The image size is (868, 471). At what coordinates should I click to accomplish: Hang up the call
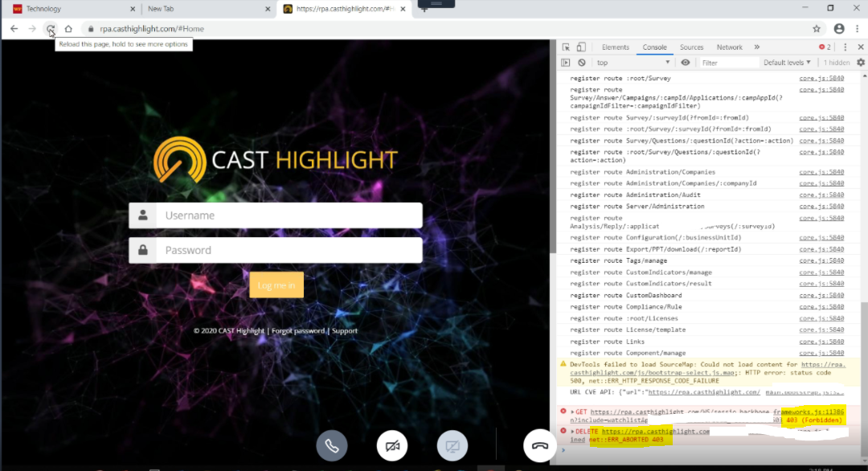(540, 445)
